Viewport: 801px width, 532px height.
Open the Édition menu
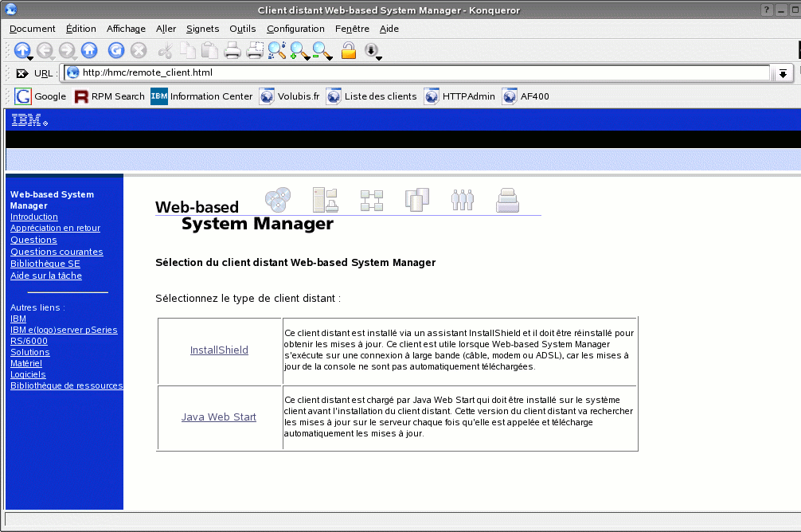(80, 29)
